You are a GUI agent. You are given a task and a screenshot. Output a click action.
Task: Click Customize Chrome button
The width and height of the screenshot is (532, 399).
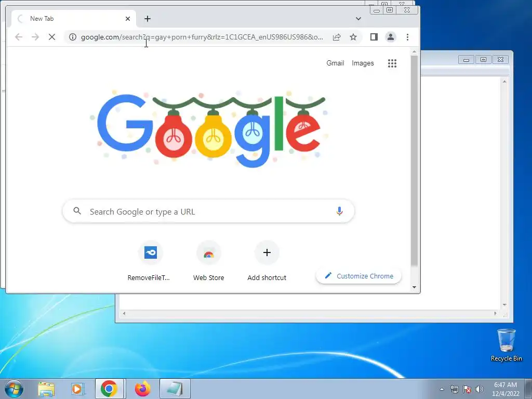tap(358, 276)
